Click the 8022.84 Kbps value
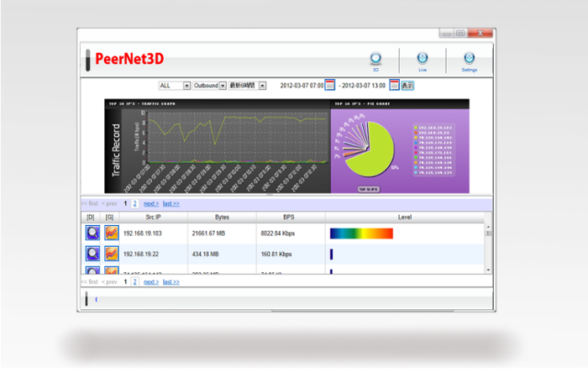 [278, 234]
